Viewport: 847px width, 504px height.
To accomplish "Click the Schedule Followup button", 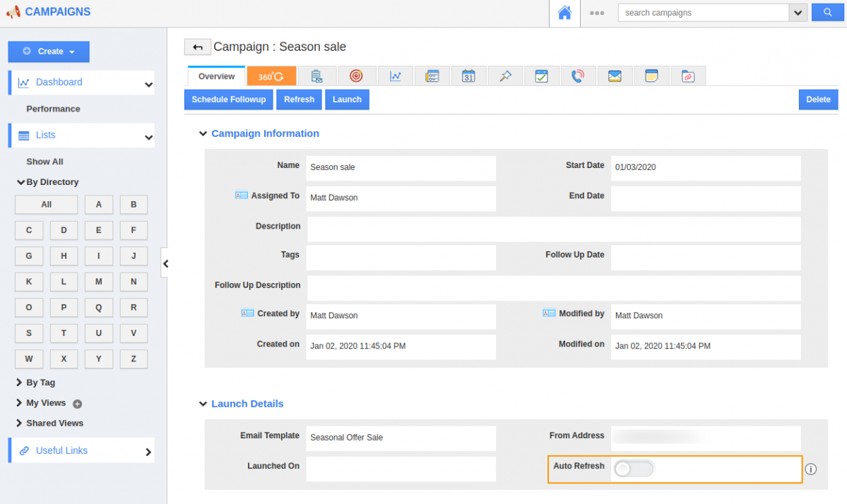I will click(228, 100).
